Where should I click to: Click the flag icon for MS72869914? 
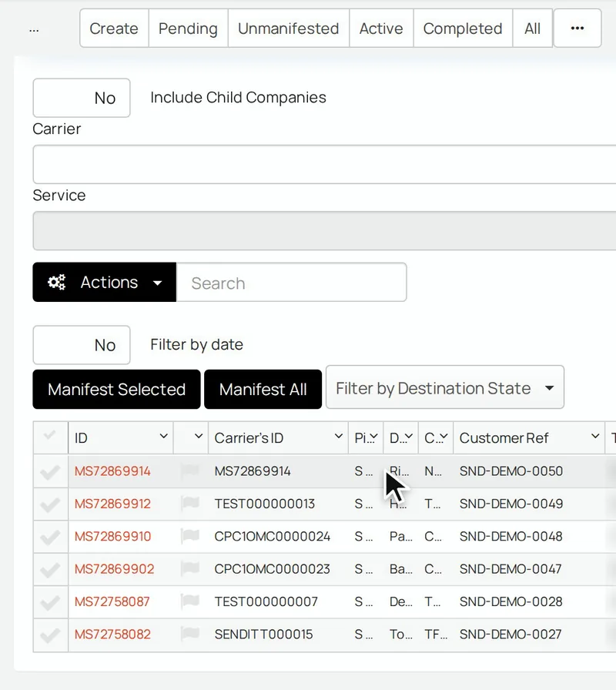point(190,471)
